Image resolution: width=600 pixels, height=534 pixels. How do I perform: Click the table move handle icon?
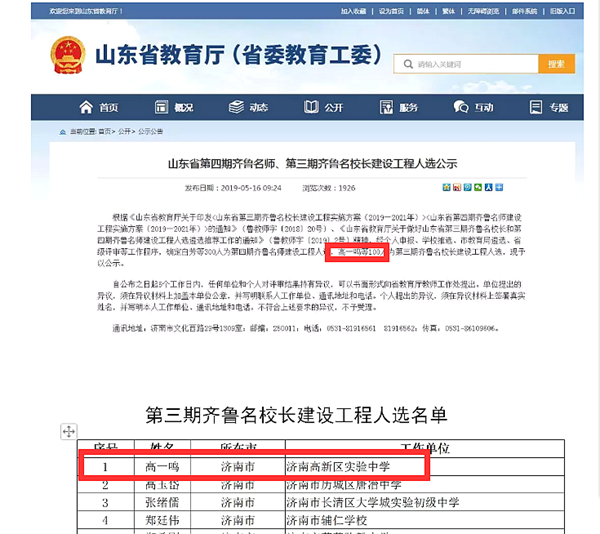click(69, 431)
